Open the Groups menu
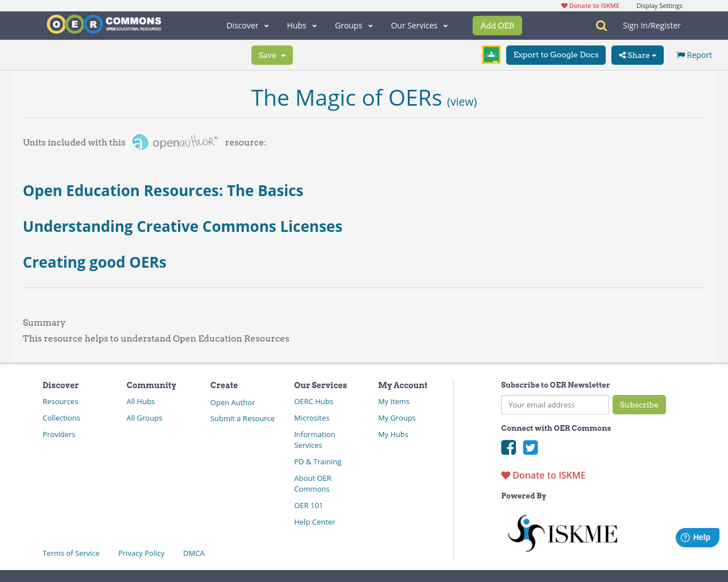728x582 pixels. coord(353,25)
